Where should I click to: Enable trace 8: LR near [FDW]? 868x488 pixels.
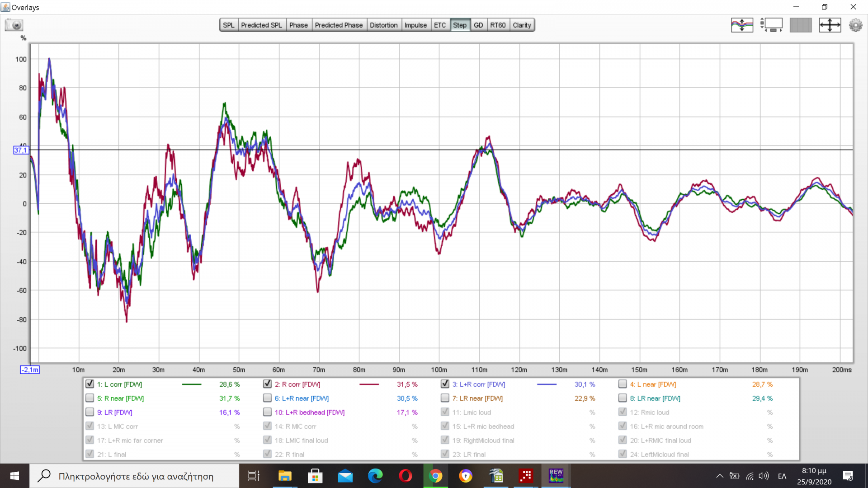623,398
